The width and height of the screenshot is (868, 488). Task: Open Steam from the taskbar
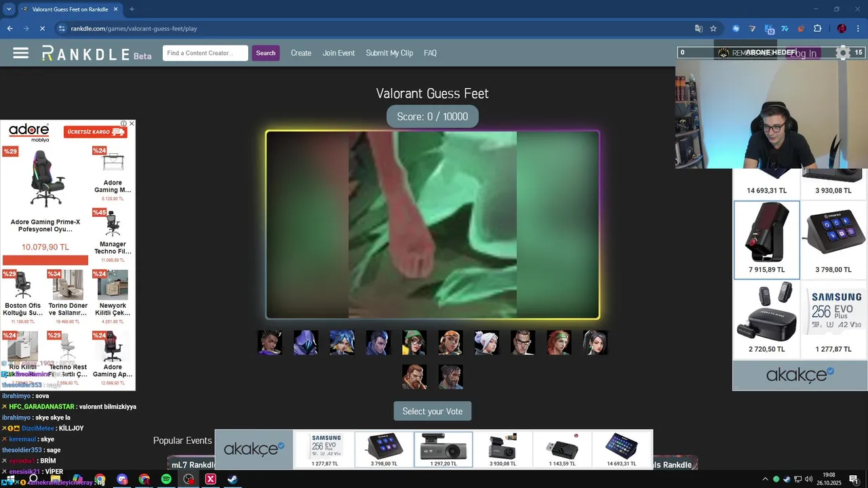point(232,479)
